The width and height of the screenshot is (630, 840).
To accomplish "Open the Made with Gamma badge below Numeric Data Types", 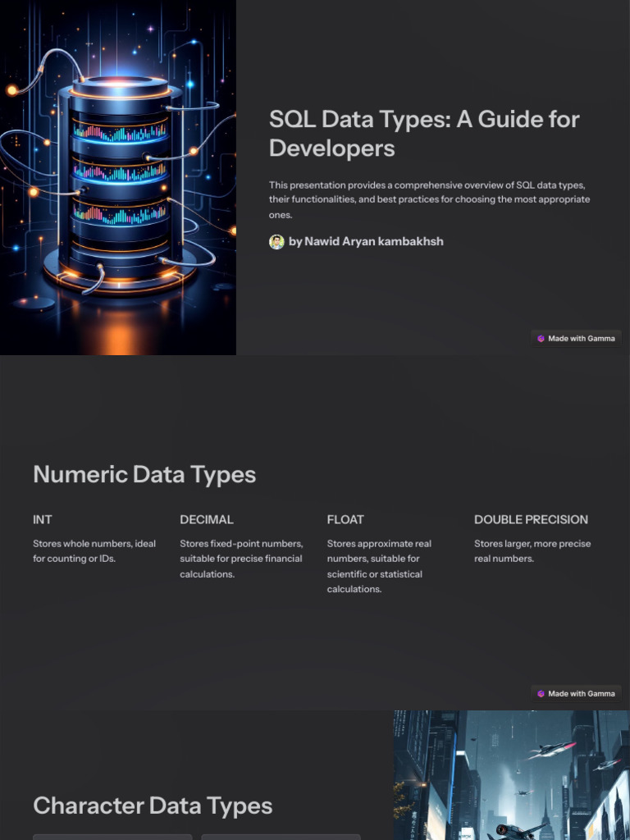I will click(576, 693).
